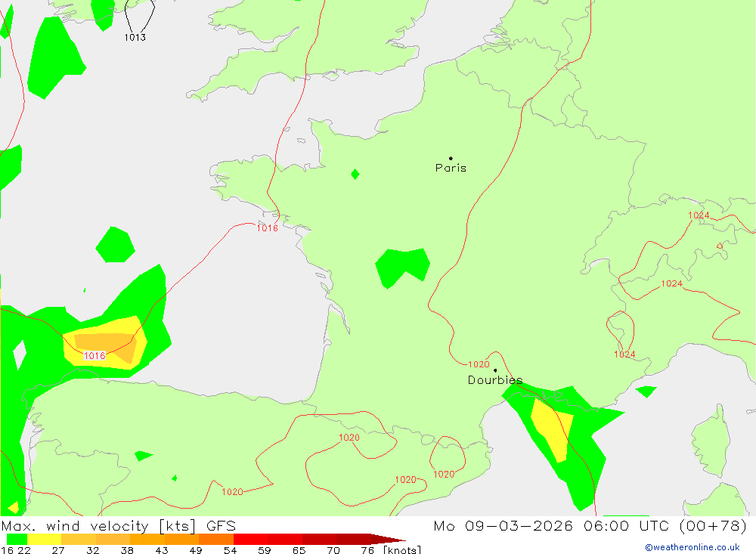Click the island of Corsica on the map
This screenshot has width=756, height=554.
pyautogui.click(x=711, y=441)
